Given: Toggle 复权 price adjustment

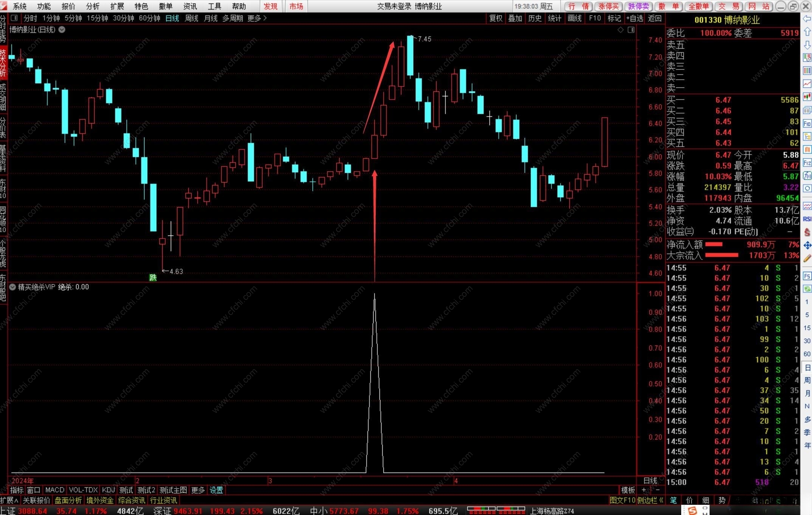Looking at the screenshot, I should coord(496,18).
